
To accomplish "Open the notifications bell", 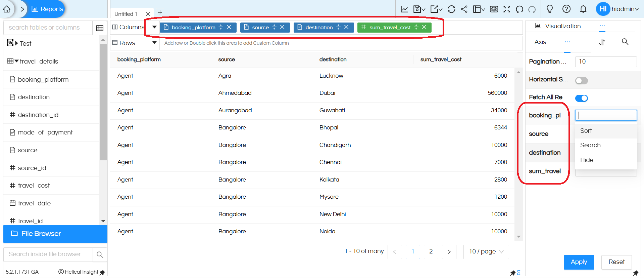I will 583,9.
